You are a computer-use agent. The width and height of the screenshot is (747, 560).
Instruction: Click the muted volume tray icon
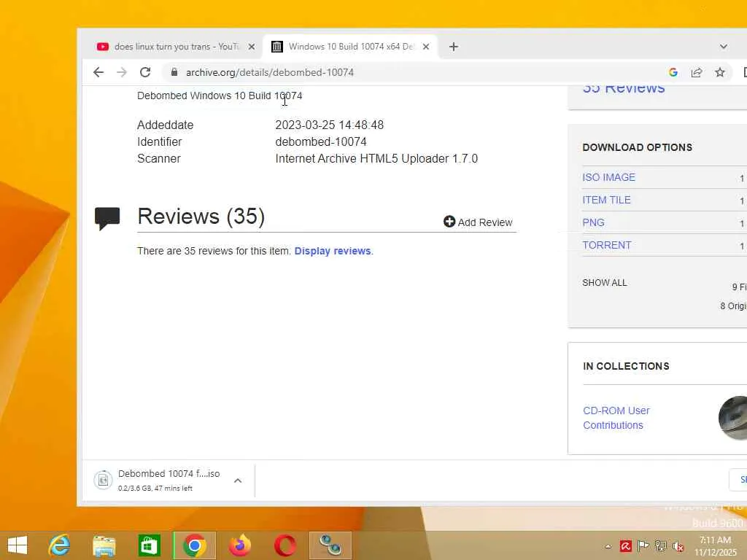pos(678,546)
